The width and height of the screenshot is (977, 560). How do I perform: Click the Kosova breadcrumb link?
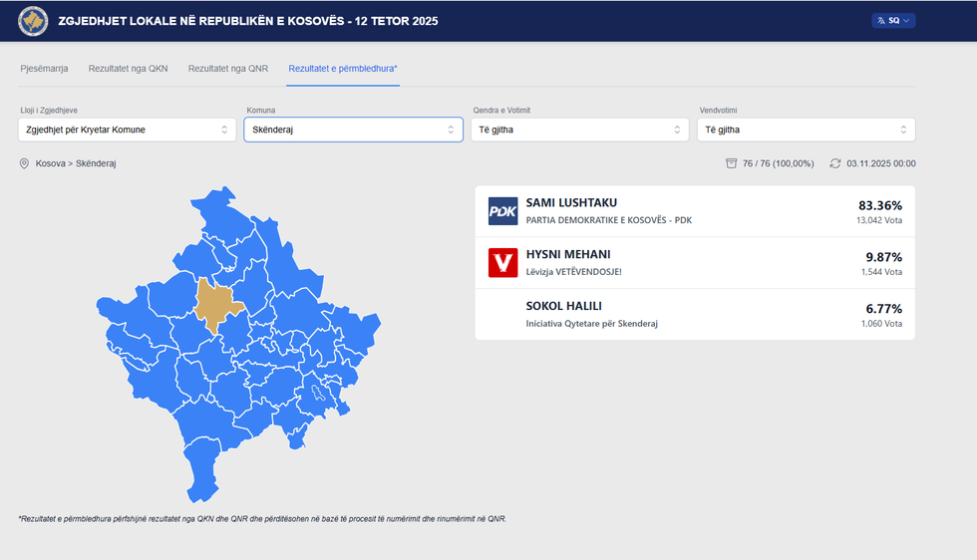(50, 163)
